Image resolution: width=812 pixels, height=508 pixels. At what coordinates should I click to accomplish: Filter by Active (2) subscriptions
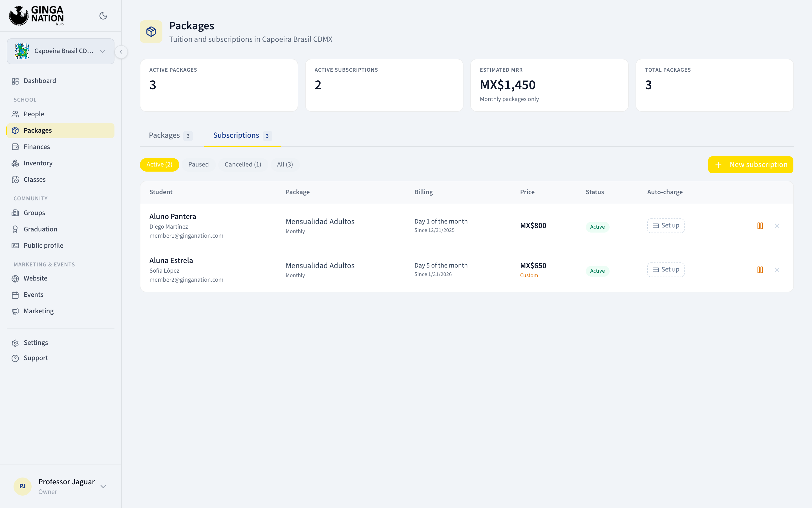point(159,165)
